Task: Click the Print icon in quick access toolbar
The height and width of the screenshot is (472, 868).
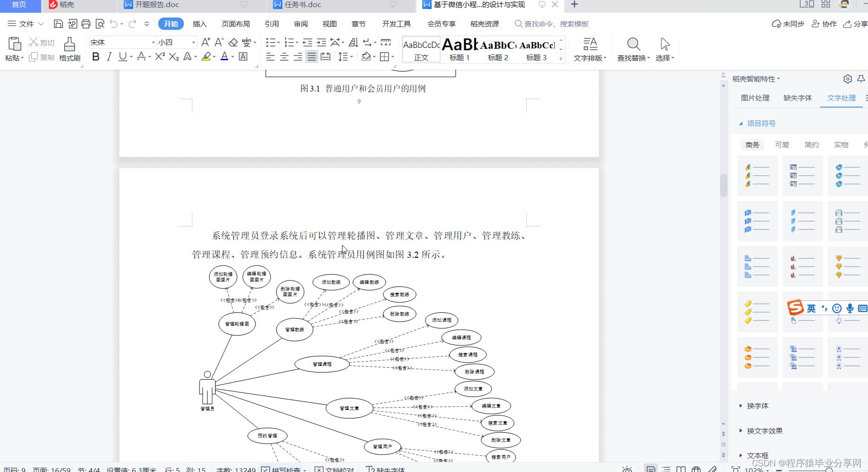Action: (86, 24)
